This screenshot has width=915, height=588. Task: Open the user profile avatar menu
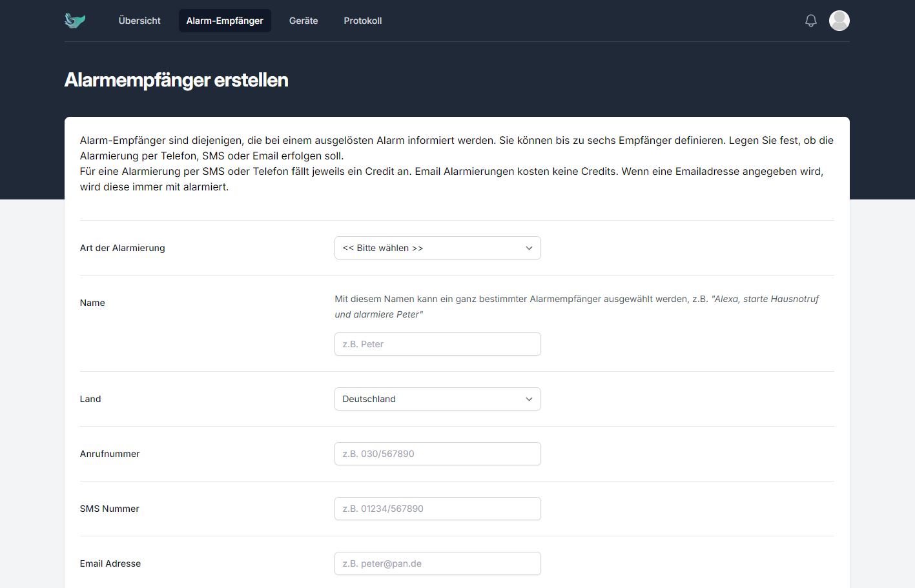point(839,21)
